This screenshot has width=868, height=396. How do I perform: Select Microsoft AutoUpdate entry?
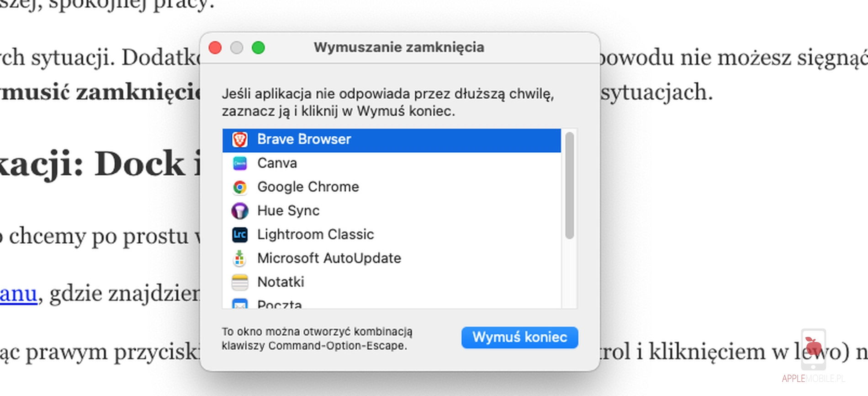click(329, 258)
